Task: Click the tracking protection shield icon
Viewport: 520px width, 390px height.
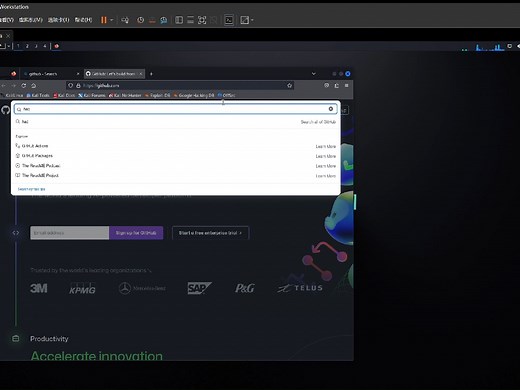Action: 70,86
